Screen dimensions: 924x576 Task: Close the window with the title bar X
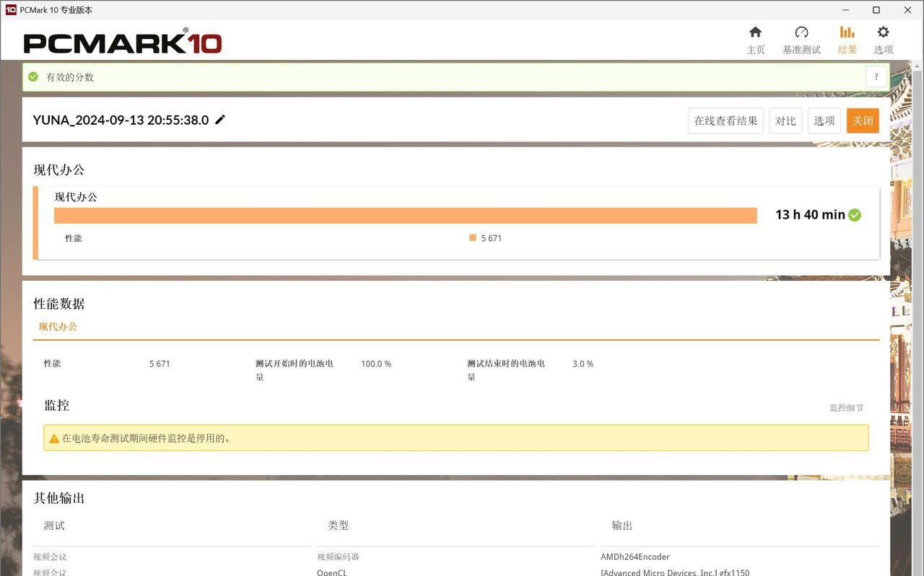pyautogui.click(x=908, y=10)
